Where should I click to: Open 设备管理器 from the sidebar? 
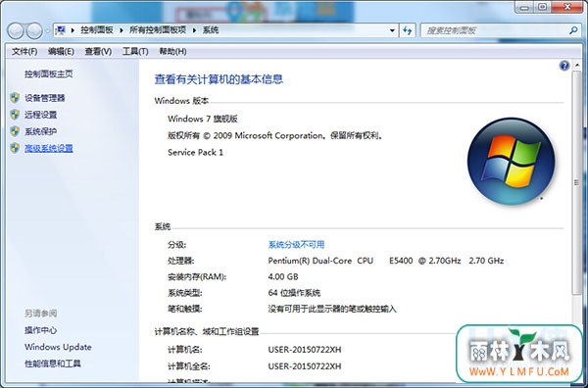click(45, 98)
